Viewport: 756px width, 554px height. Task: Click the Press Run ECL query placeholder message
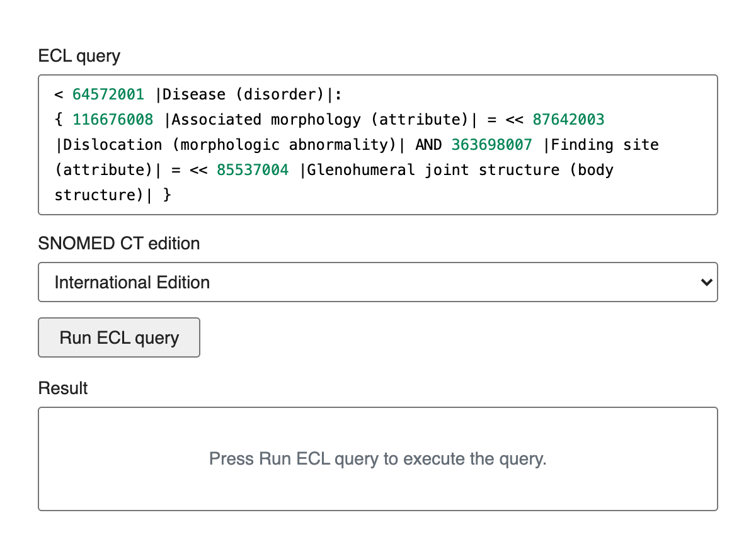point(378,459)
